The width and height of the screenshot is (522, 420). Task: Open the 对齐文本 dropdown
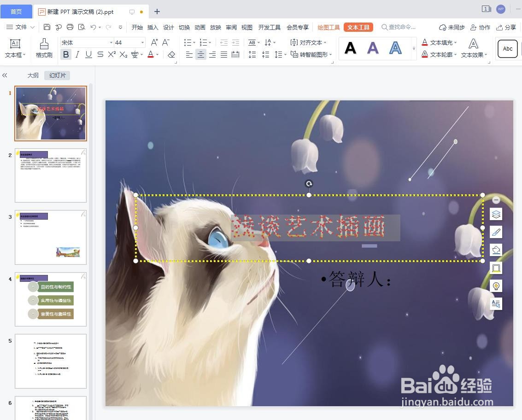click(308, 43)
